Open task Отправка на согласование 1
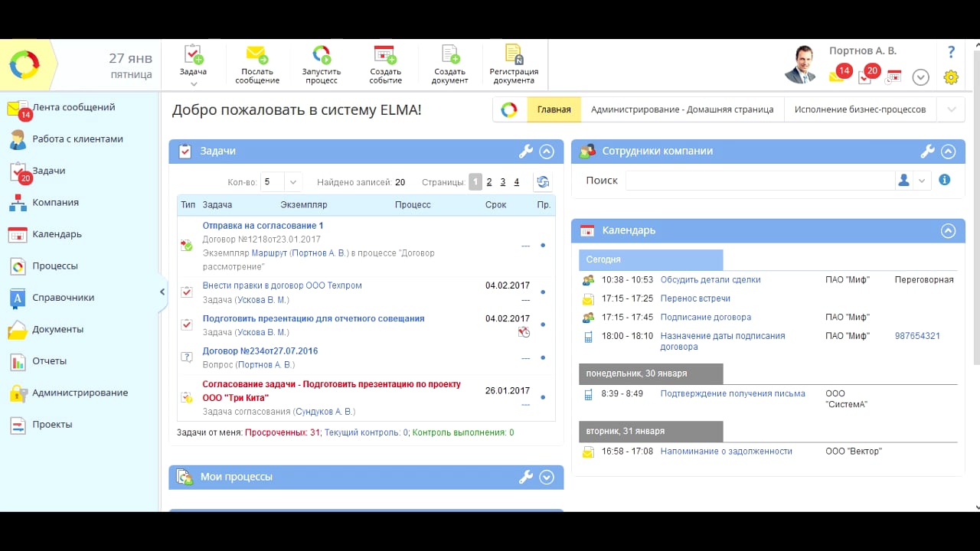980x551 pixels. 263,226
